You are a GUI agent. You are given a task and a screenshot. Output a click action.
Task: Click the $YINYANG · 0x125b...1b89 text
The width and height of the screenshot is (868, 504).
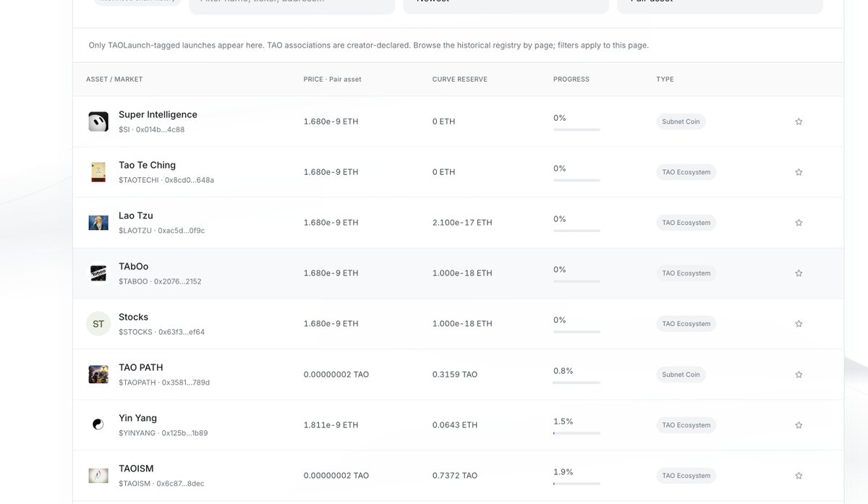pyautogui.click(x=163, y=433)
